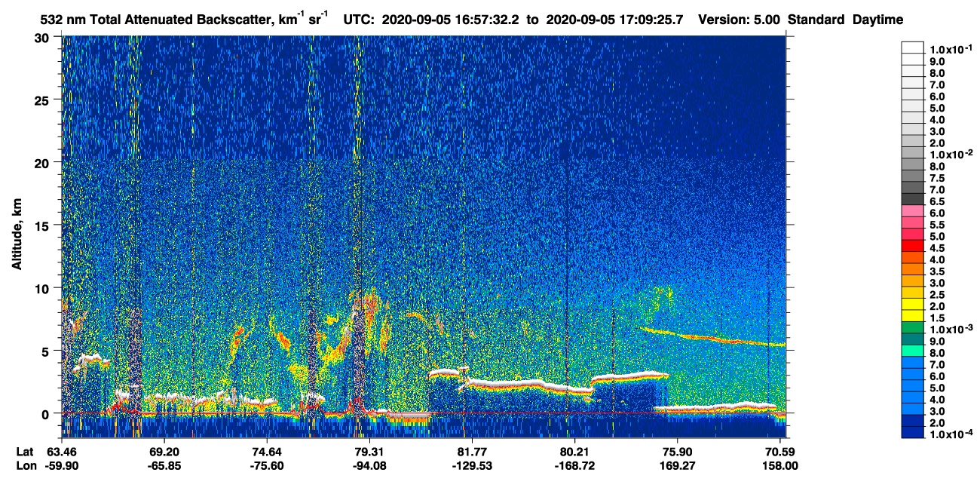Click latitude value 79.31
The image size is (980, 503).
(369, 452)
